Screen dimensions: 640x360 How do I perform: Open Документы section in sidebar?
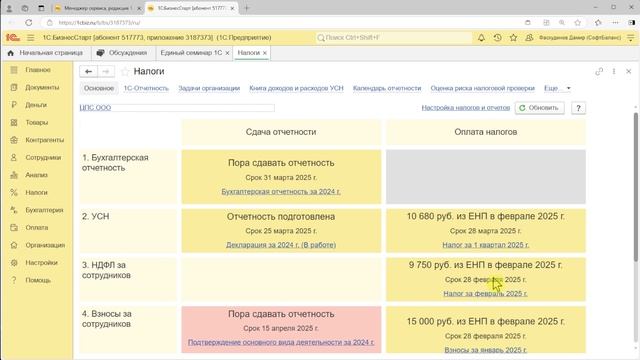point(42,87)
